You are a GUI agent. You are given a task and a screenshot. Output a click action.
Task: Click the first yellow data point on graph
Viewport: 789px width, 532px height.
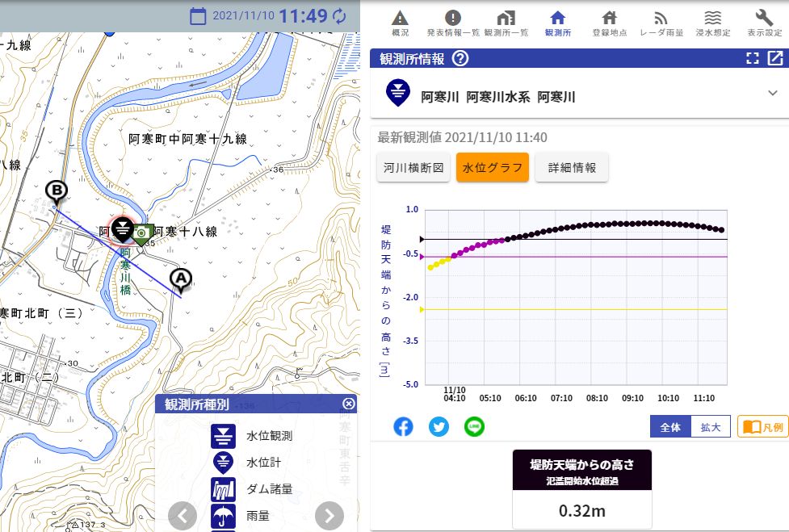coord(430,267)
